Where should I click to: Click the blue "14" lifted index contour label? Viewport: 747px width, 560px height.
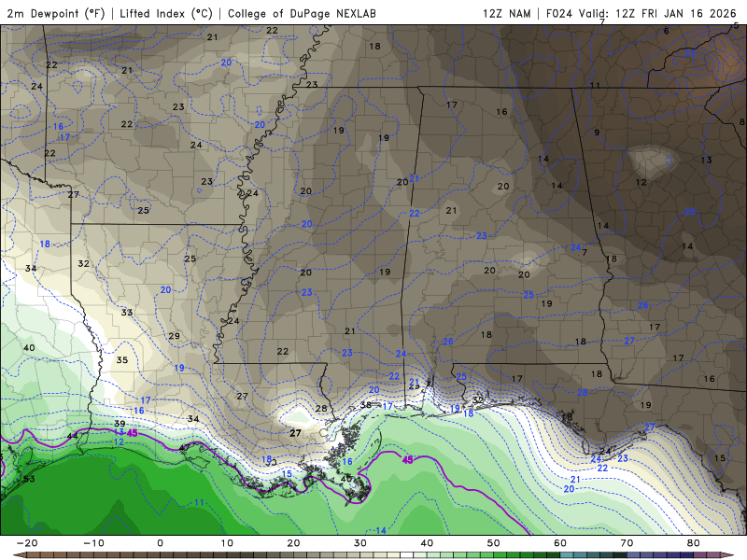coord(381,530)
